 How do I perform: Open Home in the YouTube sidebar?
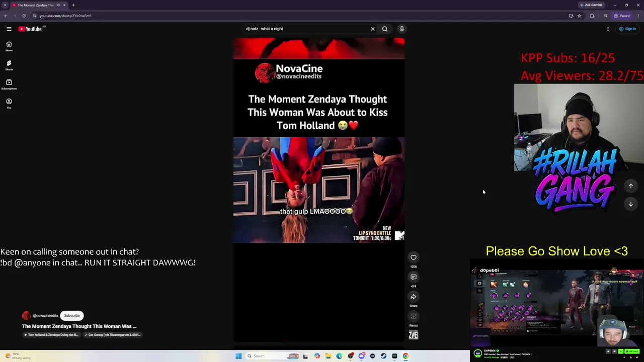[9, 46]
